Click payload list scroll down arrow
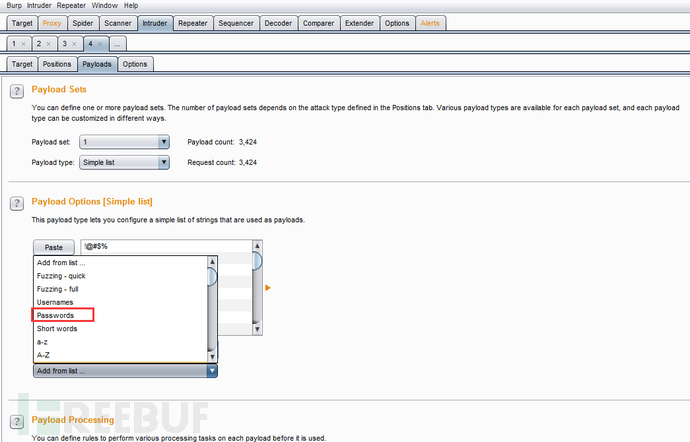The height and width of the screenshot is (442, 690). click(x=257, y=329)
